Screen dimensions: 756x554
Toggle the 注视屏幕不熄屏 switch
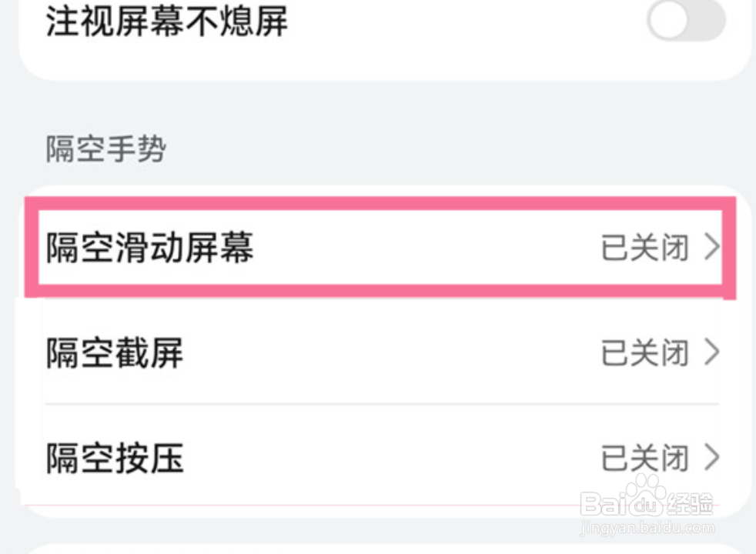coord(686,20)
